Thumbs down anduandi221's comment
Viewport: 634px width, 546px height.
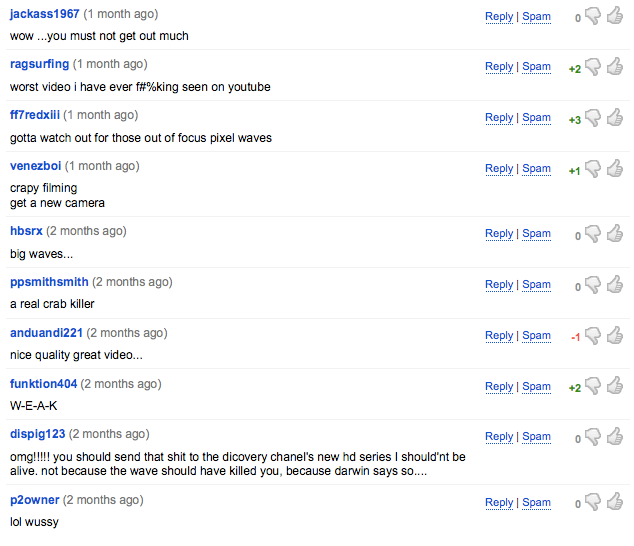593,335
